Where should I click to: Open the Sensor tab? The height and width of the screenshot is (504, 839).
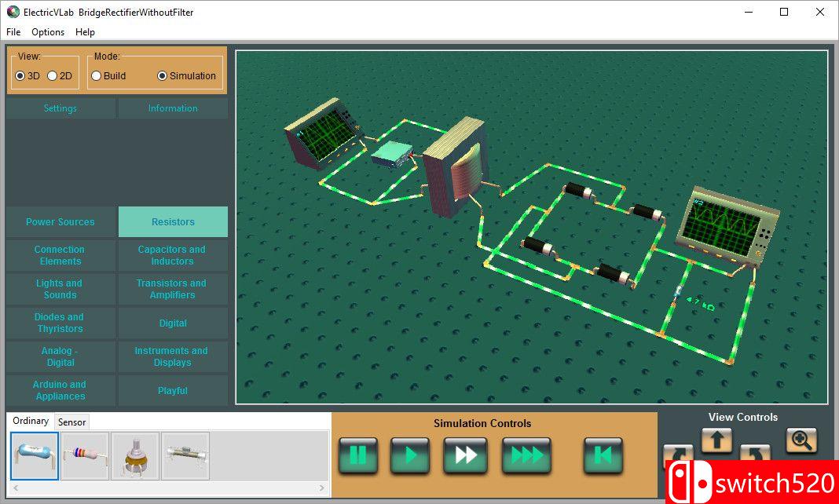coord(71,422)
